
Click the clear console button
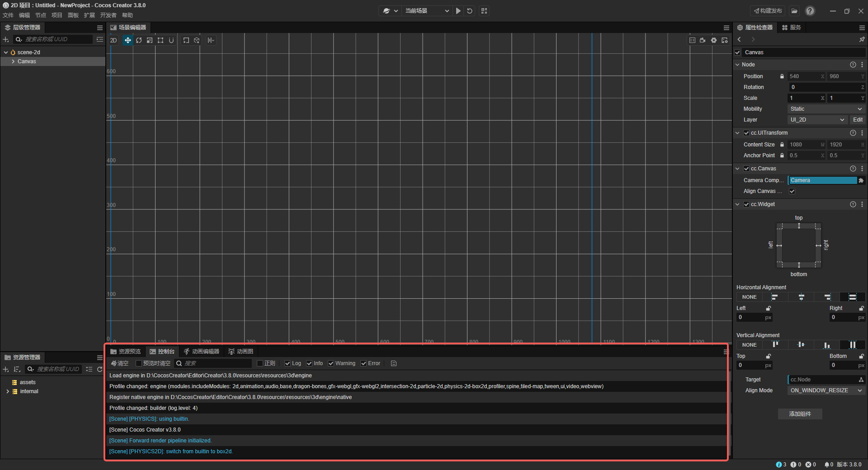click(x=120, y=363)
